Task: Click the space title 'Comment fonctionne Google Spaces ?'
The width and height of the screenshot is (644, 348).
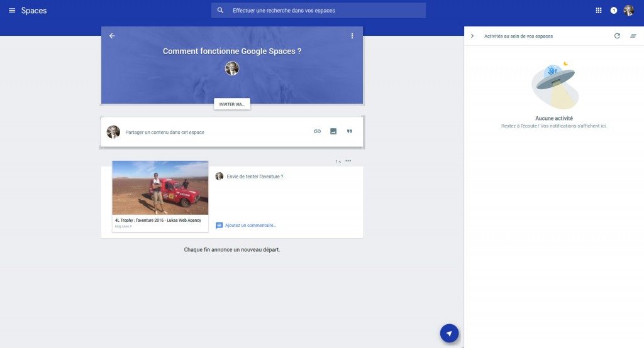Action: (x=232, y=52)
